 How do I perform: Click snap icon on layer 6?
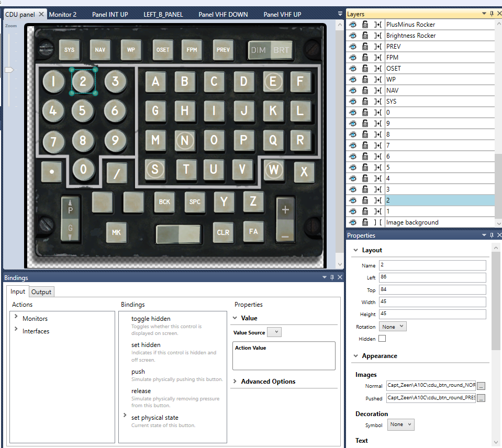tap(378, 156)
